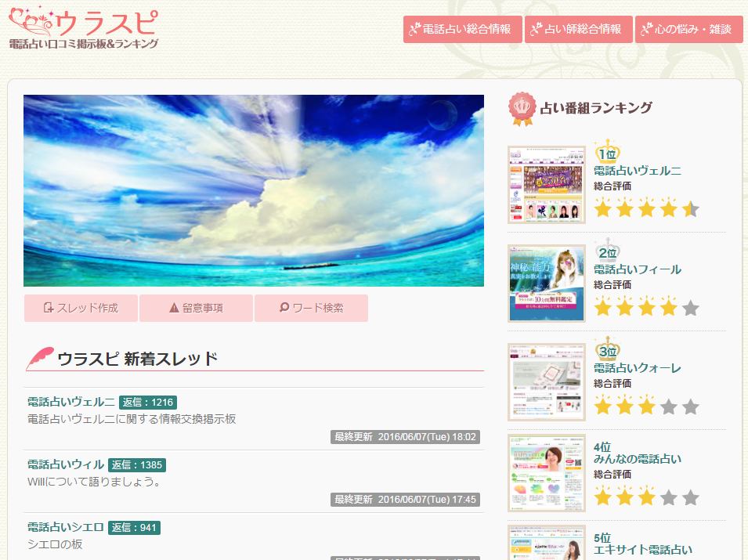Viewport: 748px width, 560px height.
Task: Open the 電話占いシエロ thread link
Action: coord(66,527)
